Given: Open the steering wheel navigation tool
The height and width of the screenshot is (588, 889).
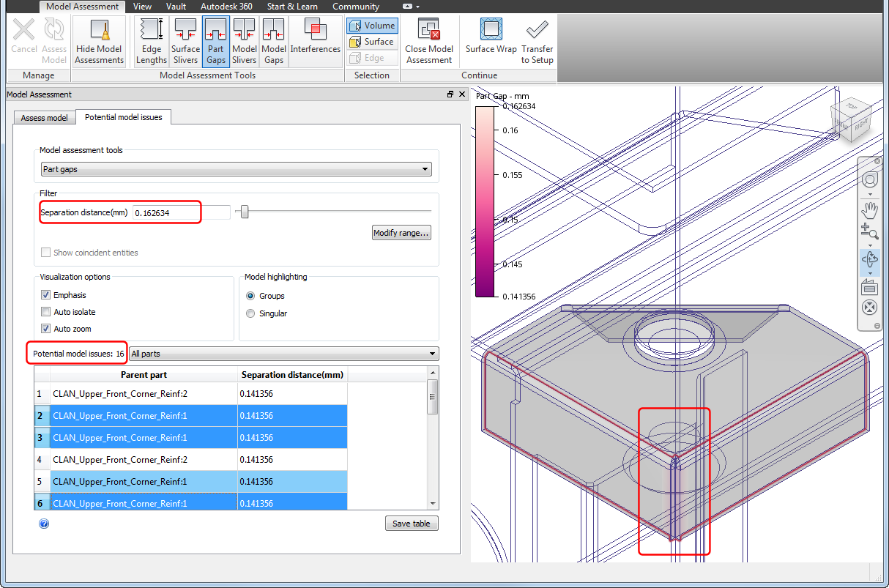Looking at the screenshot, I should pyautogui.click(x=870, y=179).
